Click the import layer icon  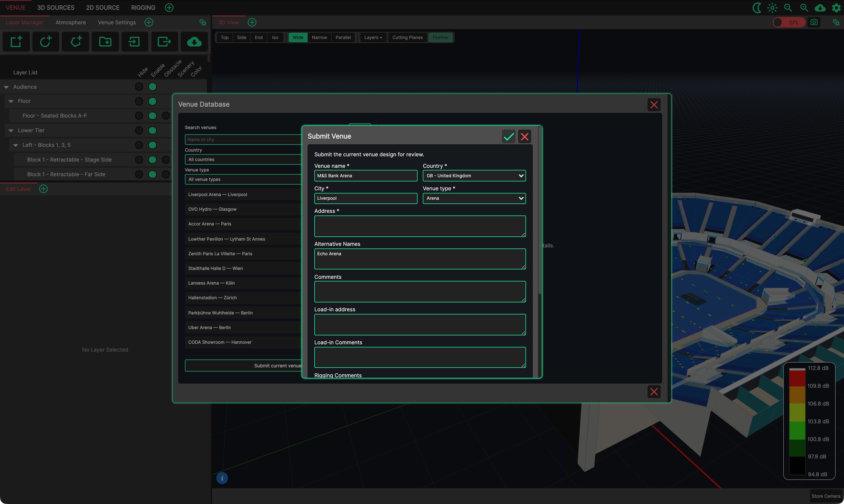tap(135, 42)
